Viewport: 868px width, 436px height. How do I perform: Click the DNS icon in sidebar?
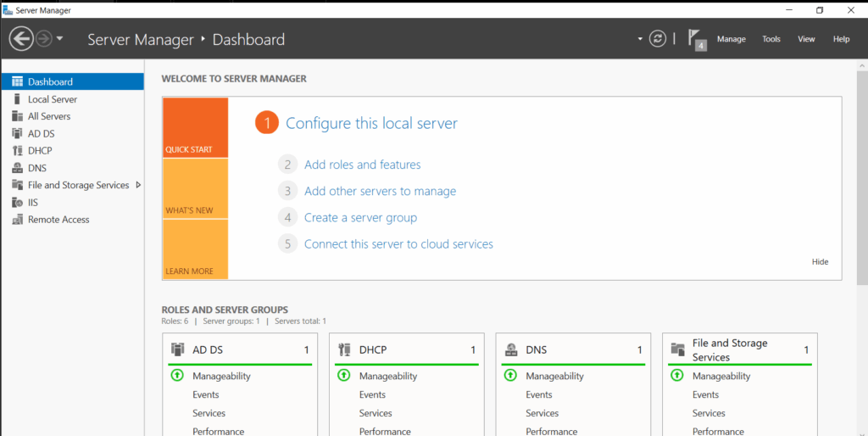click(17, 168)
